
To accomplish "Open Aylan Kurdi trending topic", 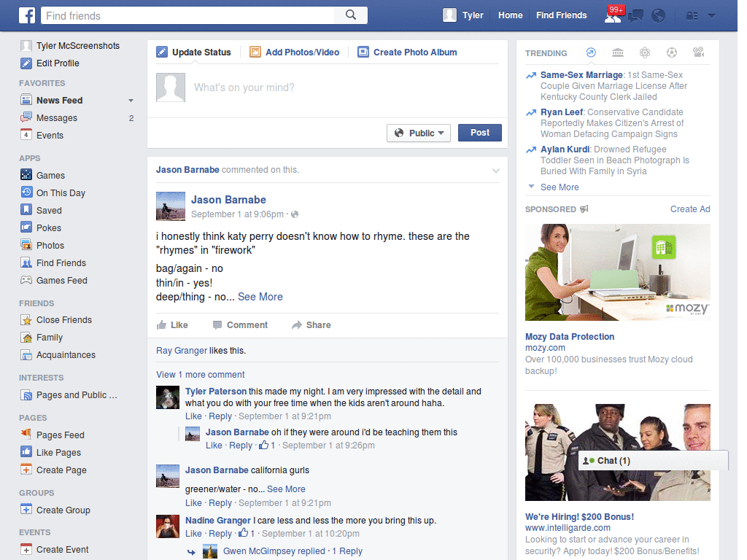I will pyautogui.click(x=565, y=149).
